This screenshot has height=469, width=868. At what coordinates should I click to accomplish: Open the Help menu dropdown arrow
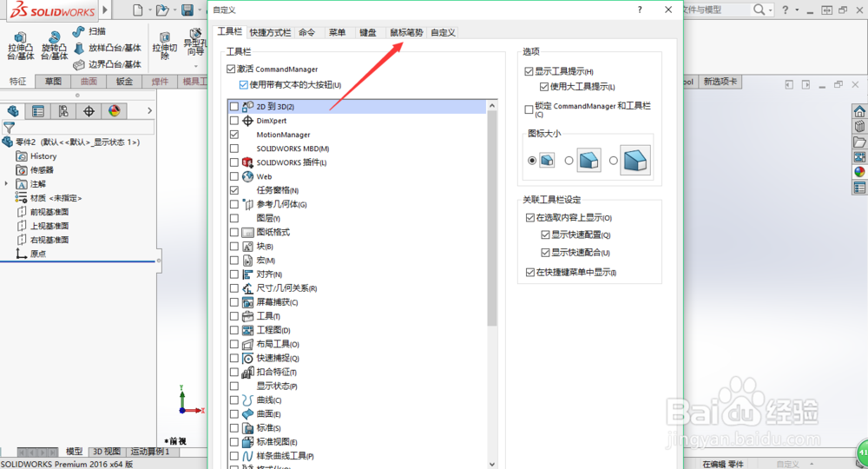(x=797, y=10)
